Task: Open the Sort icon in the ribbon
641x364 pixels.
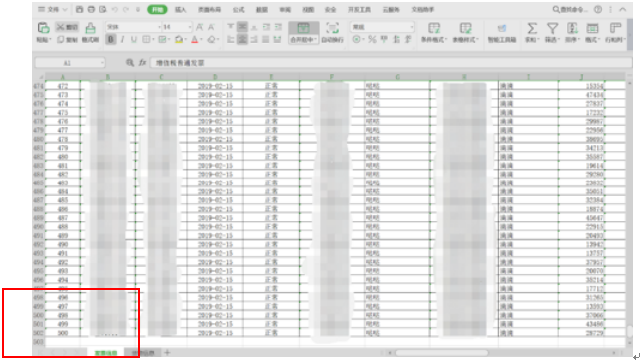Action: click(x=572, y=28)
